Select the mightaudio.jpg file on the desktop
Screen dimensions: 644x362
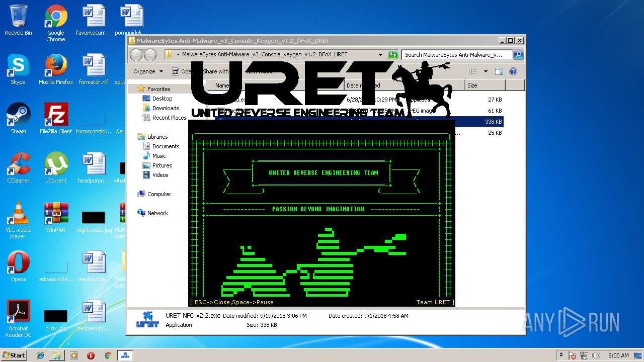94,221
